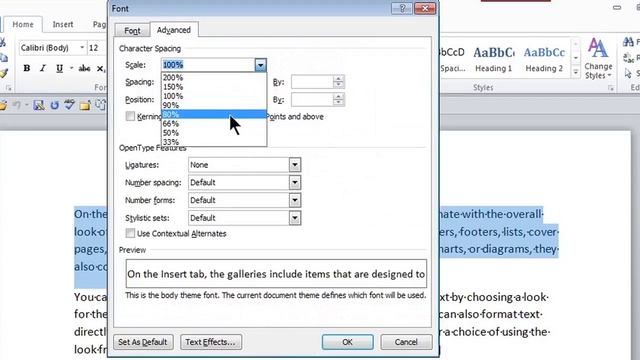Open the Insert ribbon tab
The width and height of the screenshot is (640, 360).
(63, 24)
